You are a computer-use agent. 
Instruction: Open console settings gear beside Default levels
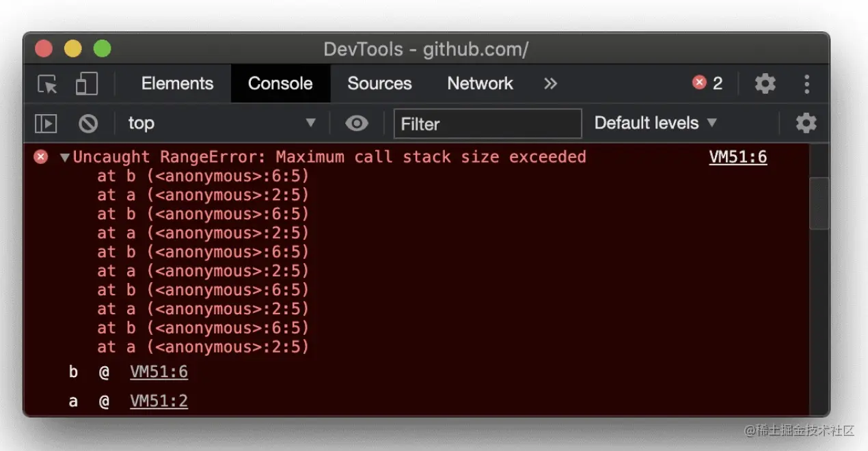[x=806, y=124]
